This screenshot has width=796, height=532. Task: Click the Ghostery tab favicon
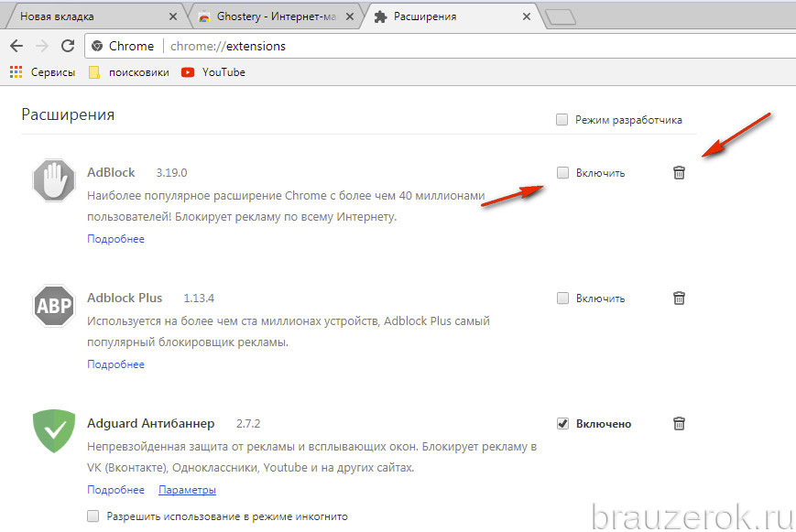point(204,16)
